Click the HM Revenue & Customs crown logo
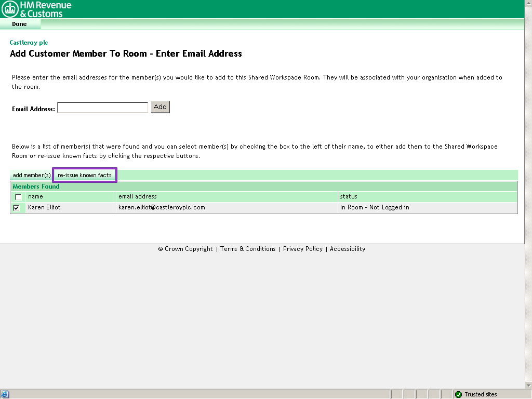The height and width of the screenshot is (399, 532). pyautogui.click(x=10, y=9)
